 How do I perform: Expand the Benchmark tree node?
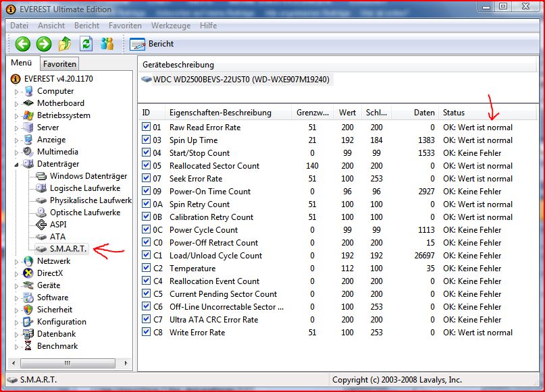(16, 347)
